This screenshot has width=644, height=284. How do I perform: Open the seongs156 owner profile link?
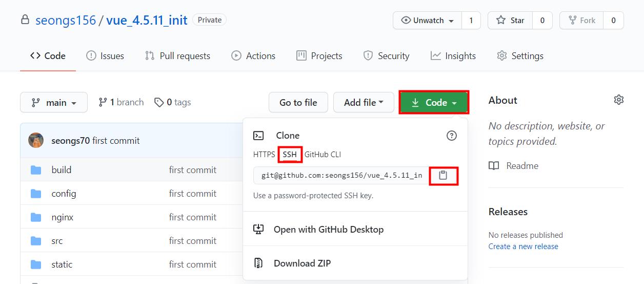(66, 21)
